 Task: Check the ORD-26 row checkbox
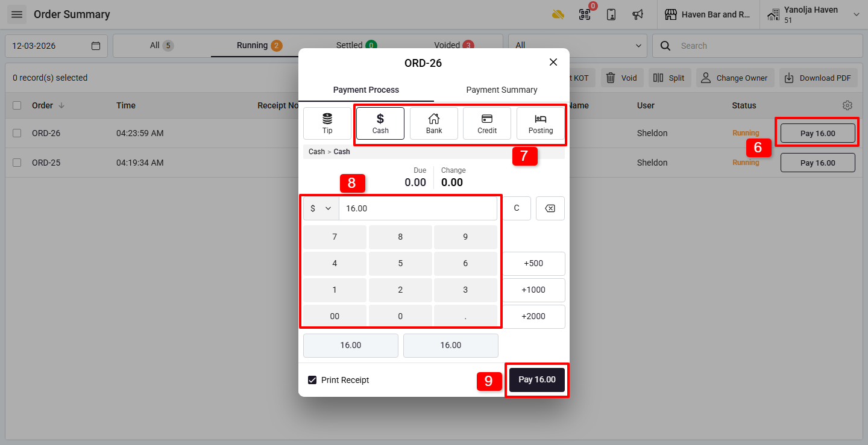pos(17,133)
